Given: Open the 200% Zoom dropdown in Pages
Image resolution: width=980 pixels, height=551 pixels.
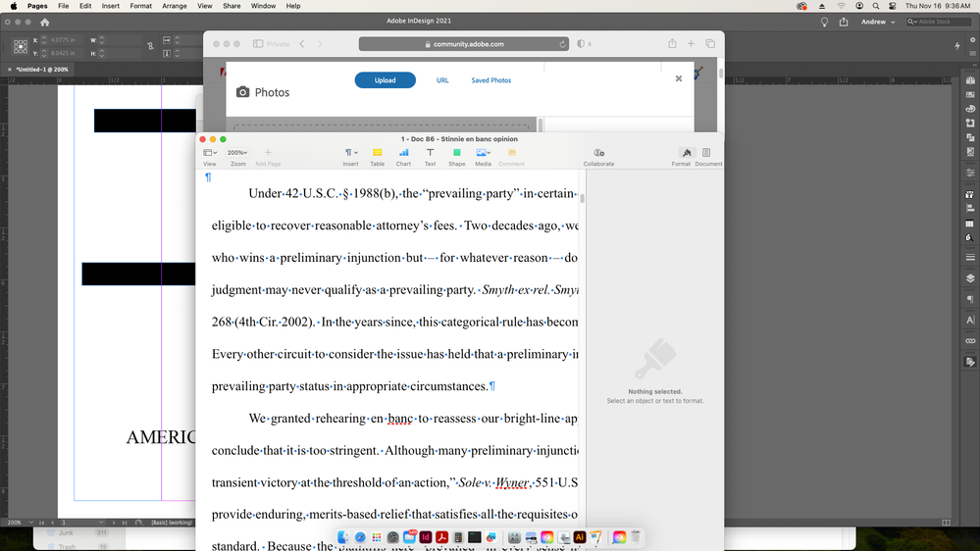Looking at the screenshot, I should [x=237, y=152].
